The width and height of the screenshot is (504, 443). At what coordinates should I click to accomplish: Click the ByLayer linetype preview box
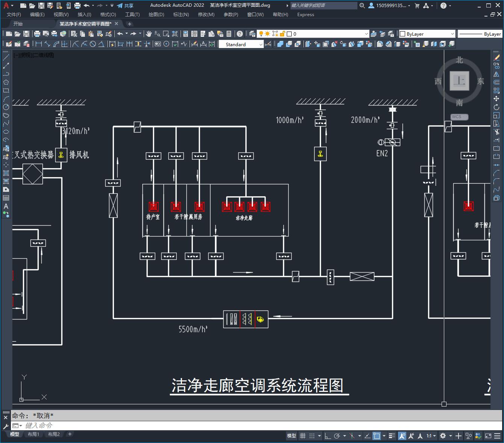(x=480, y=34)
